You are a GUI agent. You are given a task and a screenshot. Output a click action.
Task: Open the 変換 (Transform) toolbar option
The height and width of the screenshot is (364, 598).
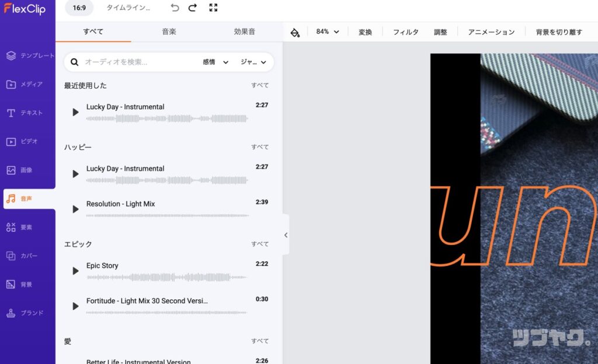point(365,32)
